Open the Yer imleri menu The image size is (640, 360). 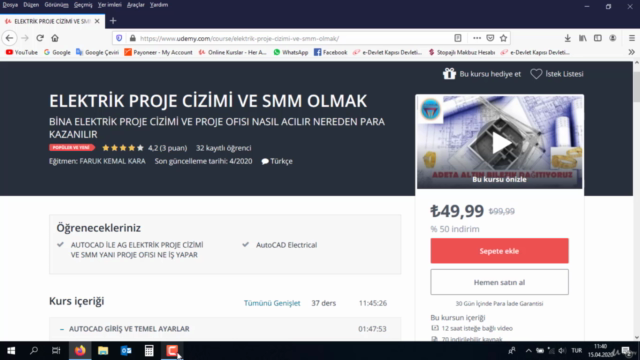click(x=109, y=5)
